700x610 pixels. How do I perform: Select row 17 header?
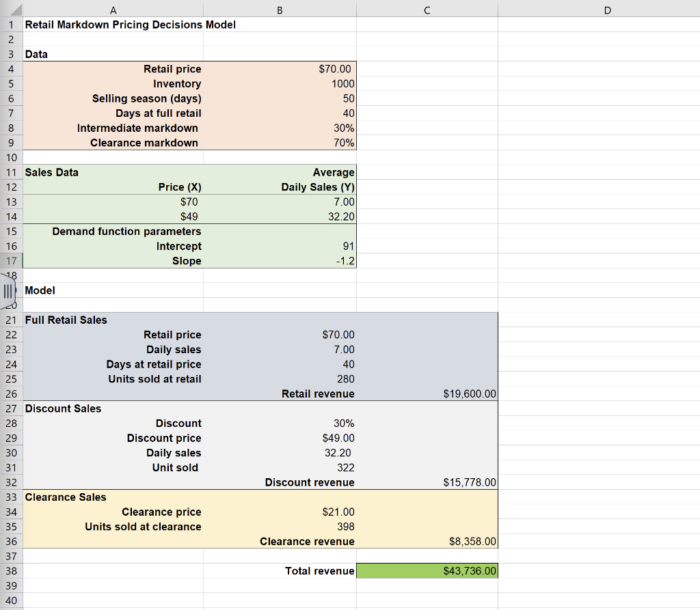[x=11, y=261]
